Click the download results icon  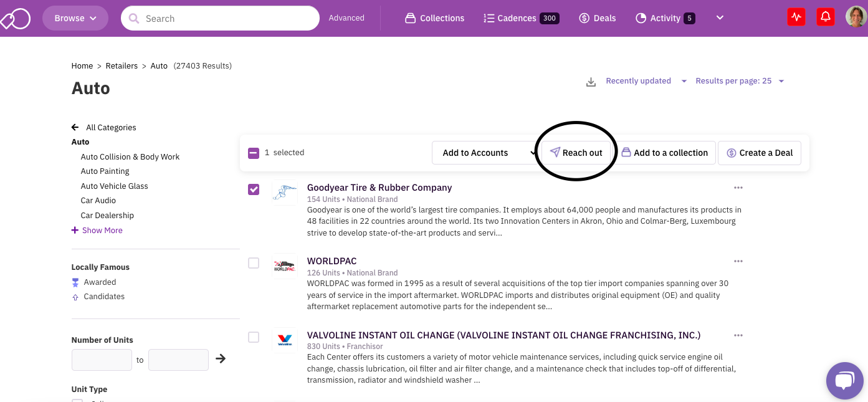(591, 82)
